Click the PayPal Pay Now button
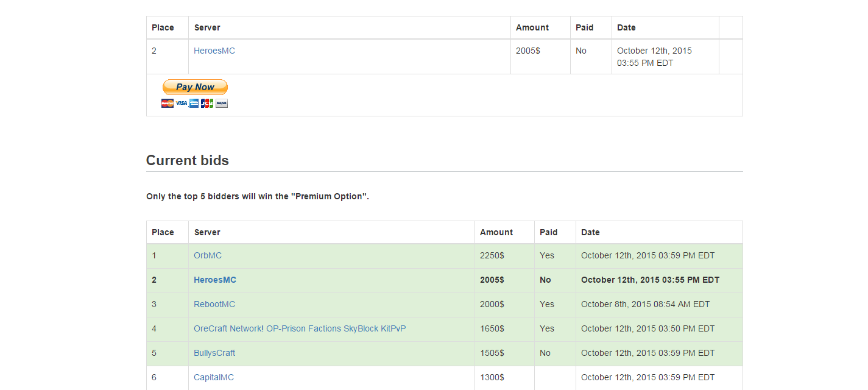This screenshot has width=868, height=390. click(x=195, y=87)
